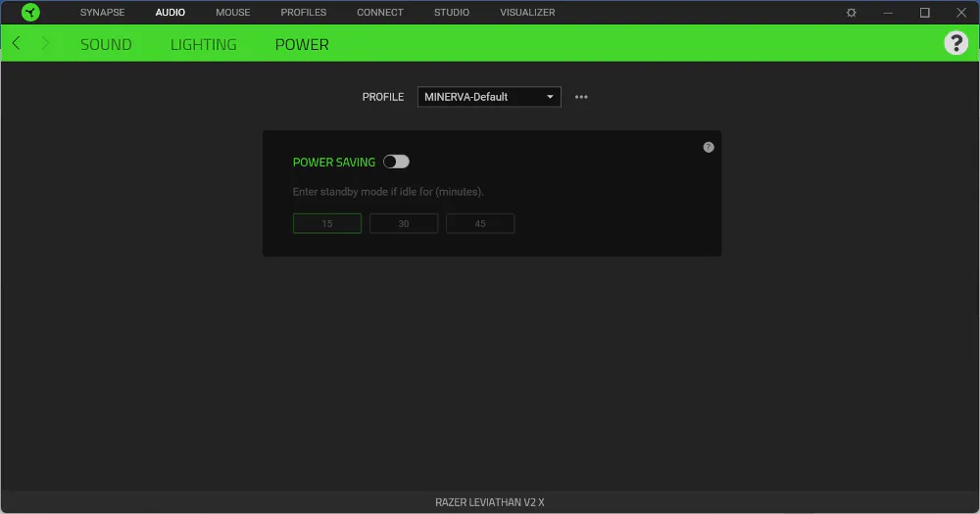Select 15 minutes standby option

[x=327, y=223]
